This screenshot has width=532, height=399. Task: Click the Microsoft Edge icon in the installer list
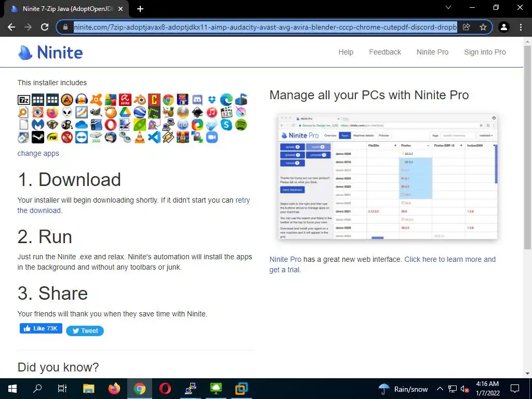227,100
